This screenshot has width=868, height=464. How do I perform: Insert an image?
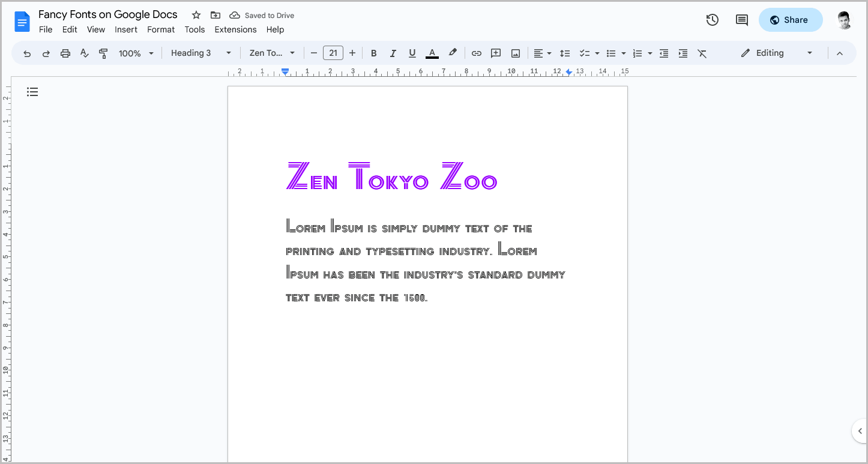(x=515, y=53)
